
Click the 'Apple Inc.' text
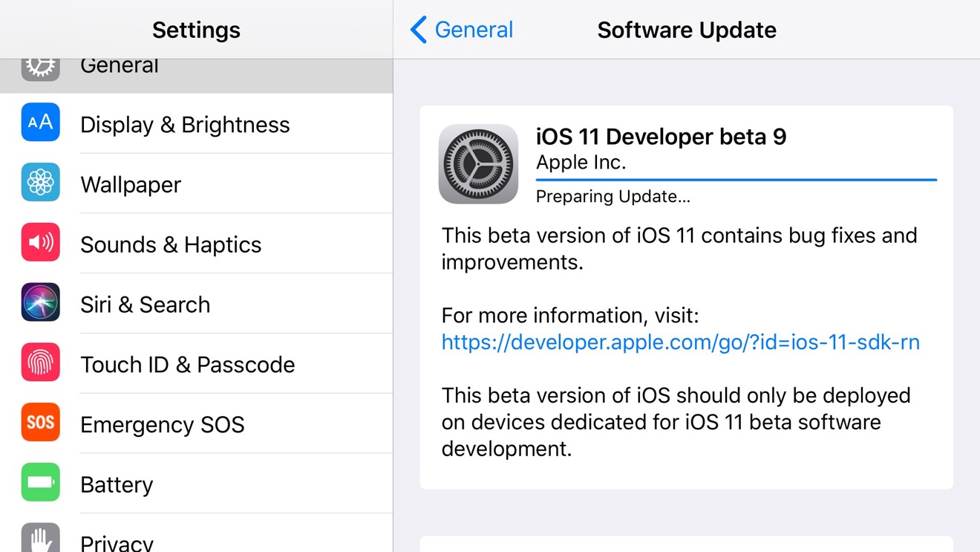pos(581,163)
